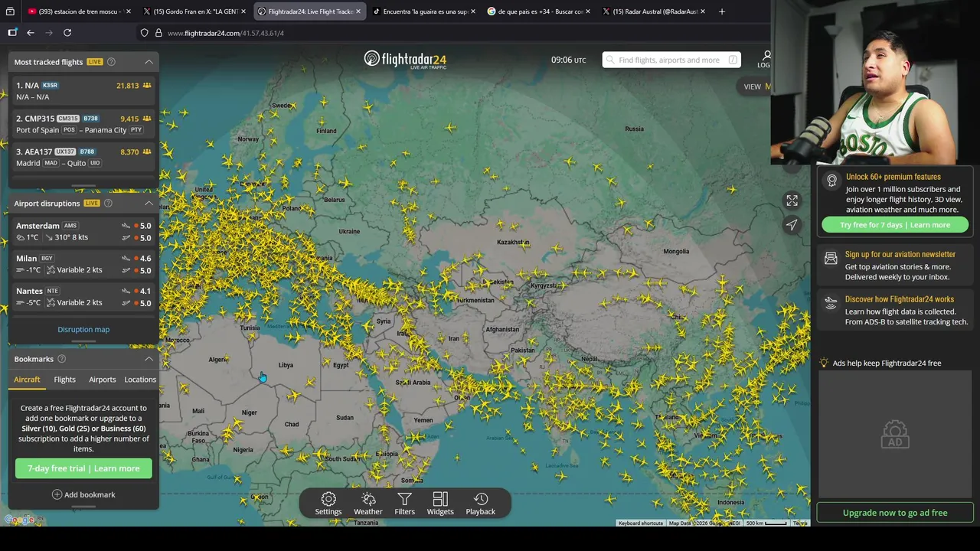Switch to the Flights bookmarks tab

65,380
